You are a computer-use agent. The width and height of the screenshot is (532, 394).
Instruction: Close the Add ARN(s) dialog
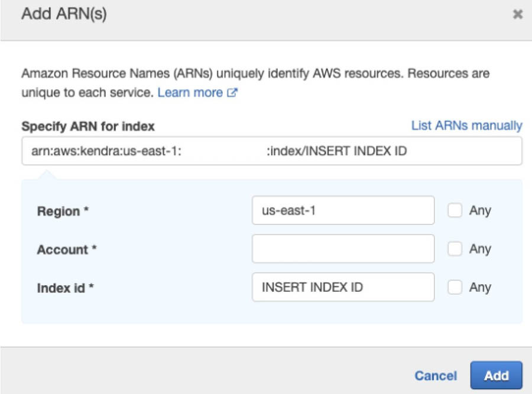(517, 14)
